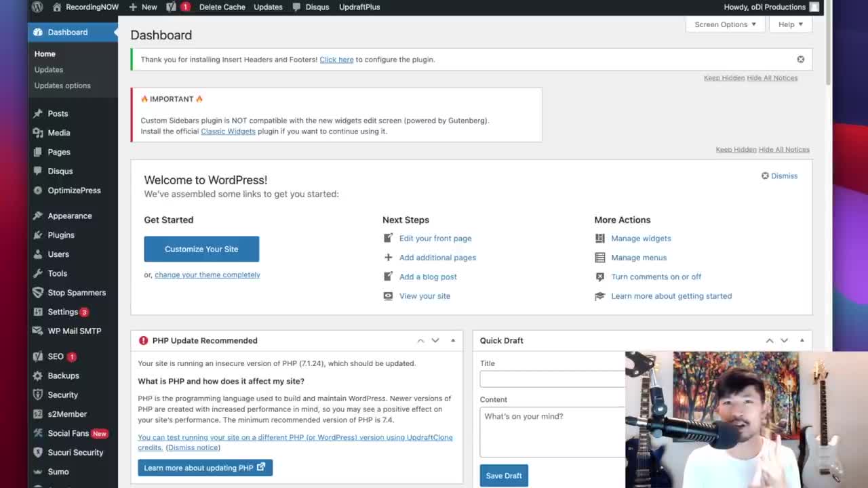Click the Customize Your Site button
Image resolution: width=868 pixels, height=488 pixels.
pos(201,249)
